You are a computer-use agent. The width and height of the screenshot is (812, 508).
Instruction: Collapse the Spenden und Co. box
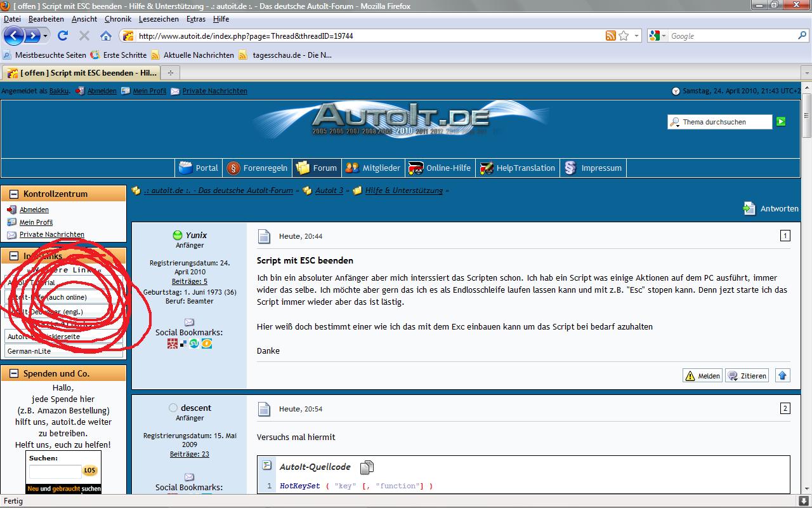click(x=13, y=373)
